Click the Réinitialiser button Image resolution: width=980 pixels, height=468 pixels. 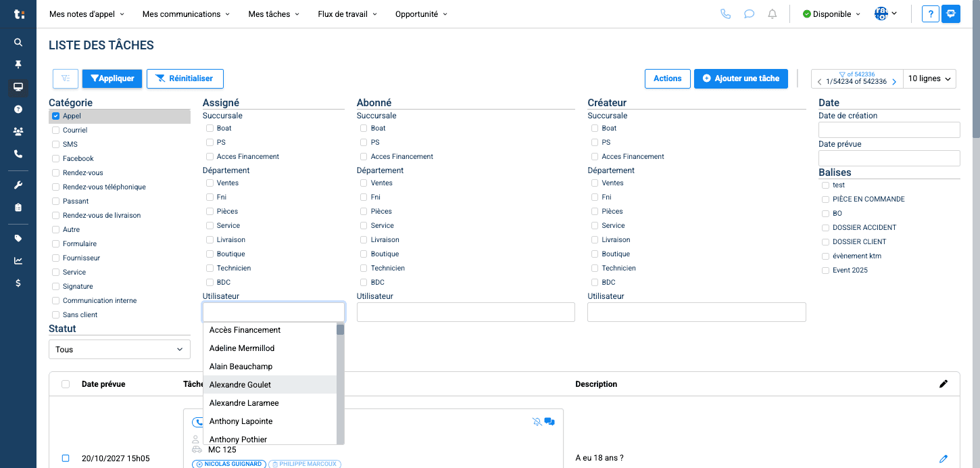point(185,78)
